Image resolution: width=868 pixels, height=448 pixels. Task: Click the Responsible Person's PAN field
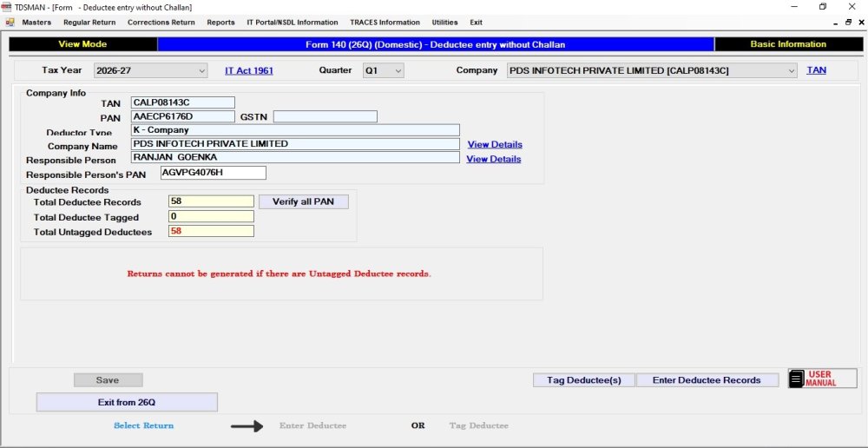[x=214, y=173]
